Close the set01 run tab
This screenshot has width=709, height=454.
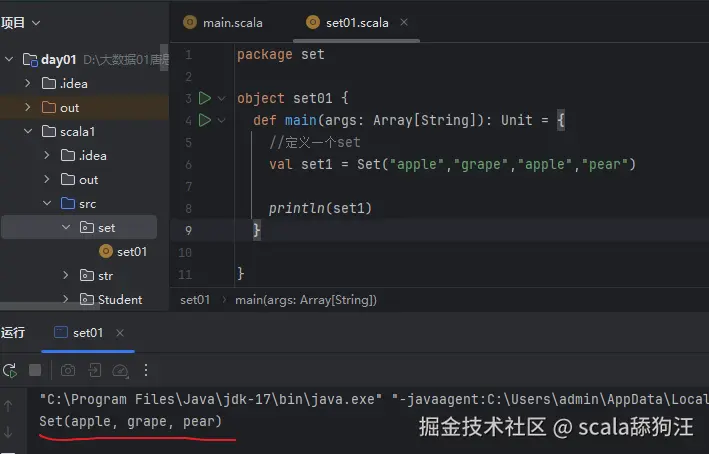click(x=120, y=333)
